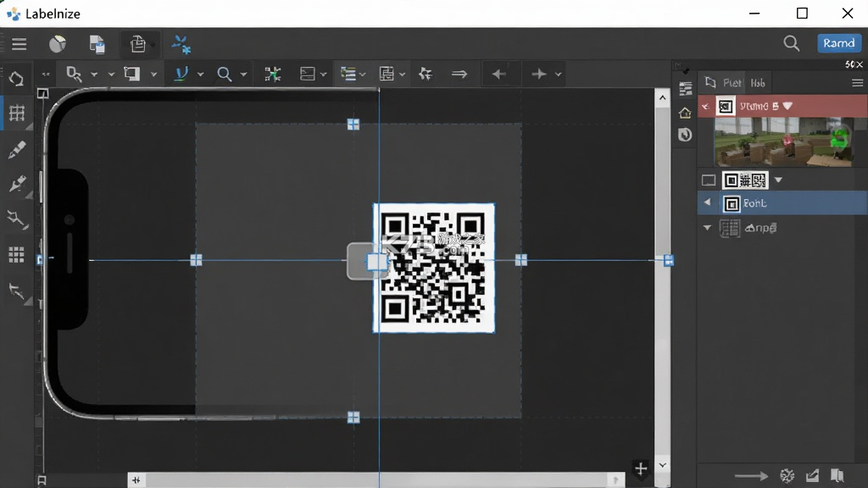
Task: Click the top center selection handle
Action: (353, 124)
